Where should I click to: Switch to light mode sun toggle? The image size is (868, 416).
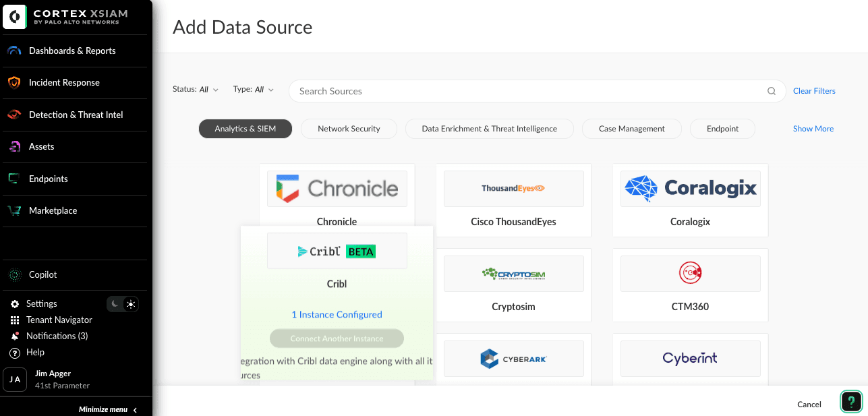point(131,304)
